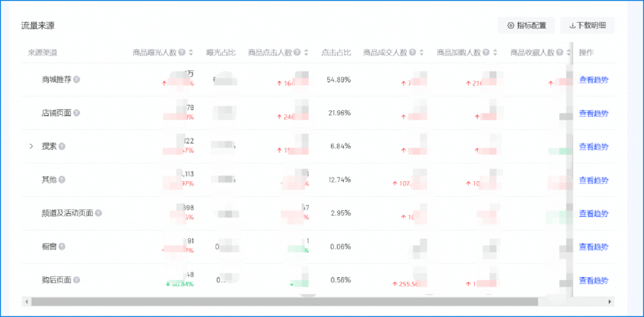This screenshot has width=644, height=317.
Task: Sort by 商品加购人数 column arrows
Action: (495, 52)
